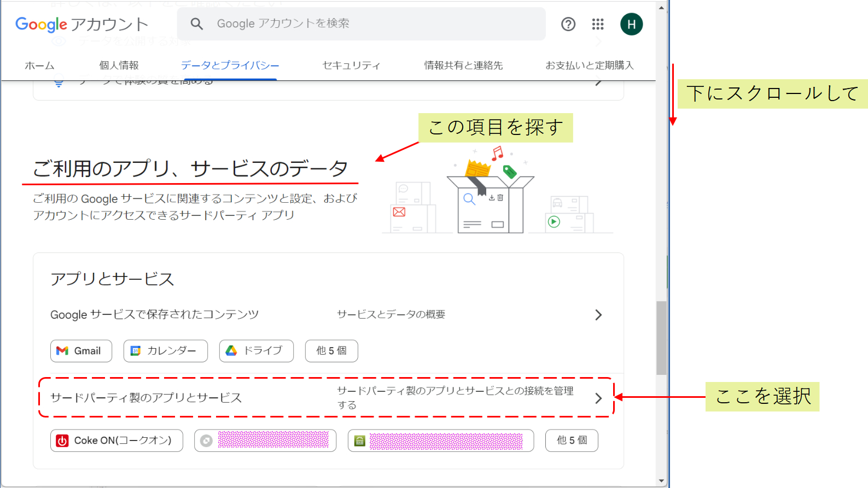
Task: Open the 情報共有と連絡先 tab
Action: (463, 66)
